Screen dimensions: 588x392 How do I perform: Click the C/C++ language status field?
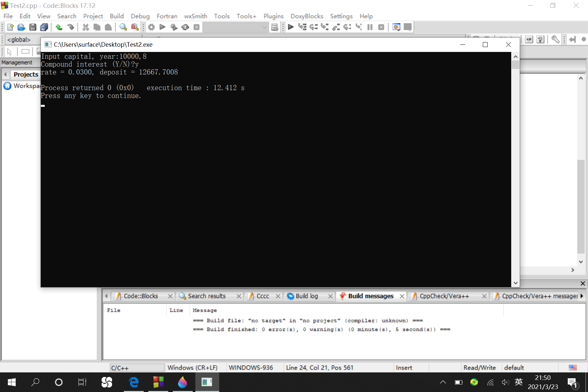137,368
